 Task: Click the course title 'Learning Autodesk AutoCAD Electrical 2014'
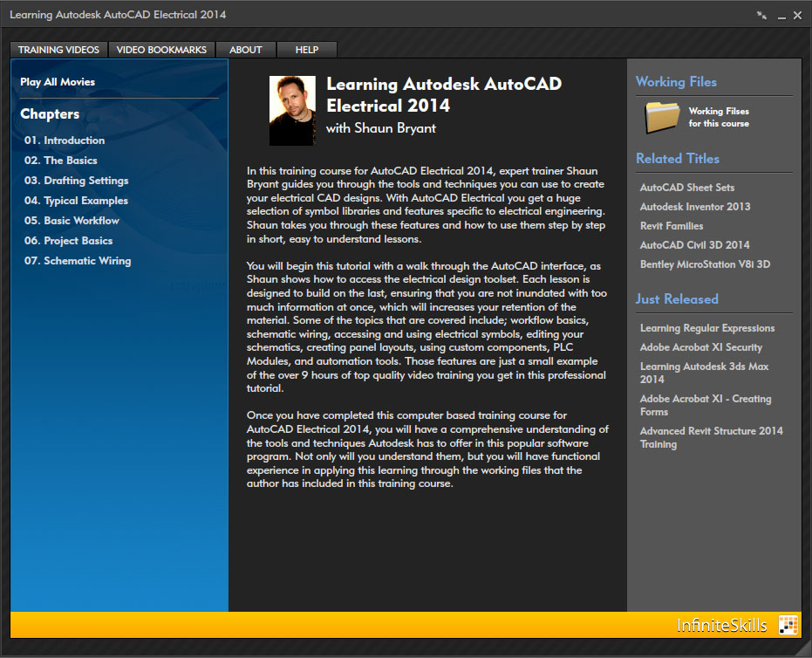[x=444, y=95]
